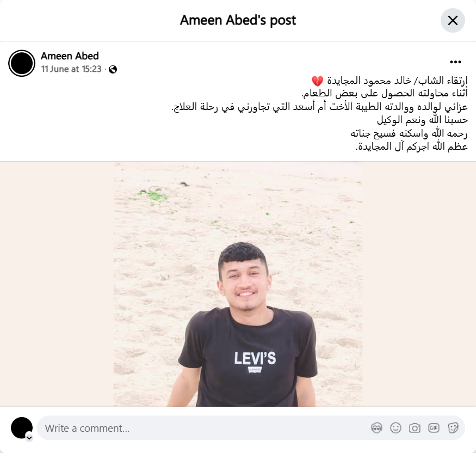
Task: Insert an avatar sticker in comment
Action: pyautogui.click(x=376, y=428)
